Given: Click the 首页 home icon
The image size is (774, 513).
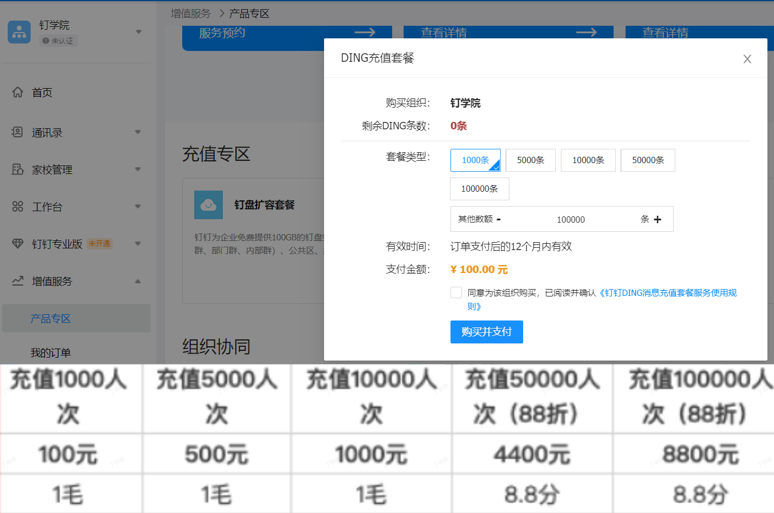Looking at the screenshot, I should pyautogui.click(x=17, y=92).
